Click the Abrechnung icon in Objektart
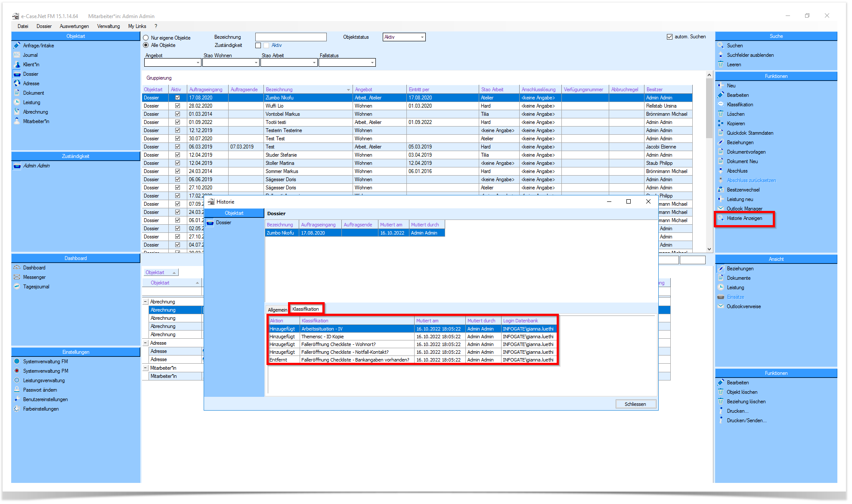The width and height of the screenshot is (852, 504). tap(17, 111)
